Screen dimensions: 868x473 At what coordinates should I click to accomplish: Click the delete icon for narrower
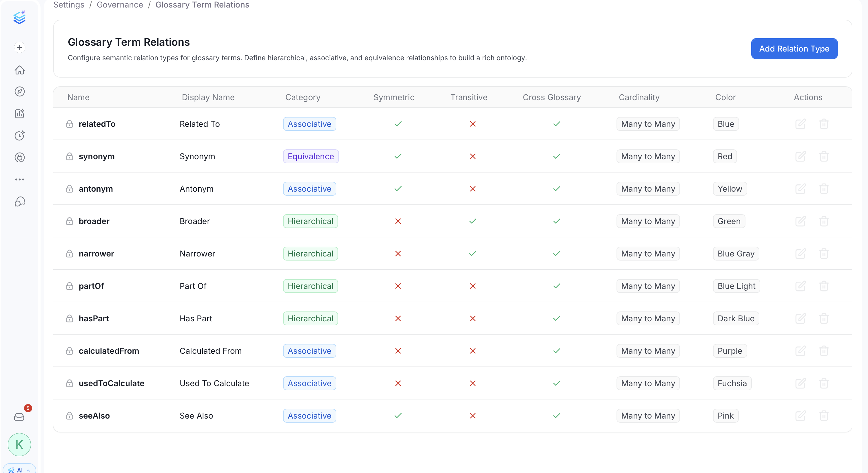point(824,254)
